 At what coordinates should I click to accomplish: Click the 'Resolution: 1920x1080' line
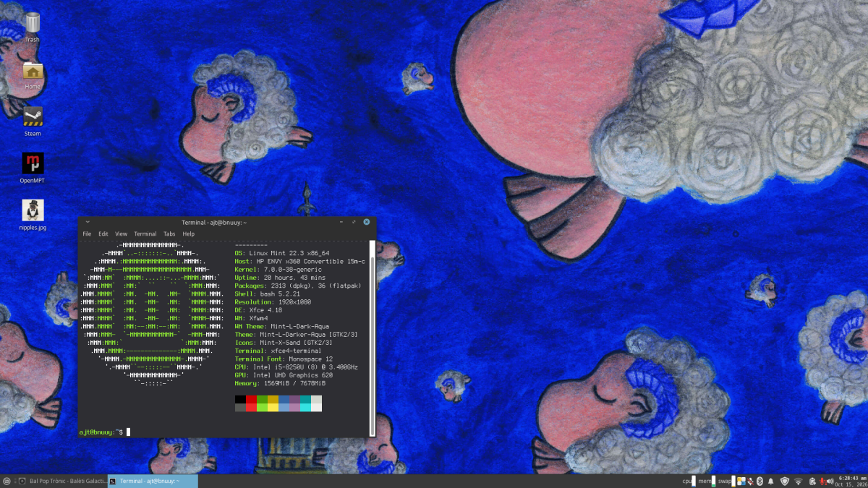(x=273, y=301)
